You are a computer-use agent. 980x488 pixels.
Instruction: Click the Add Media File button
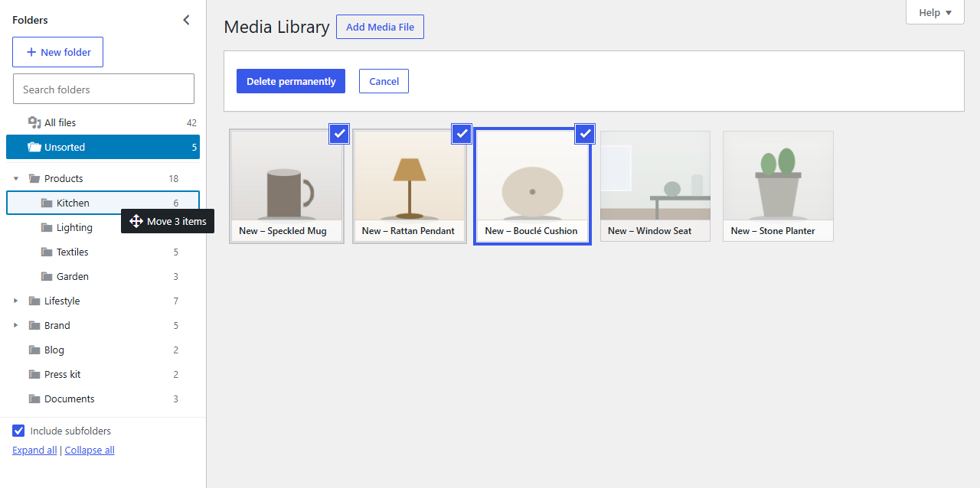(380, 27)
